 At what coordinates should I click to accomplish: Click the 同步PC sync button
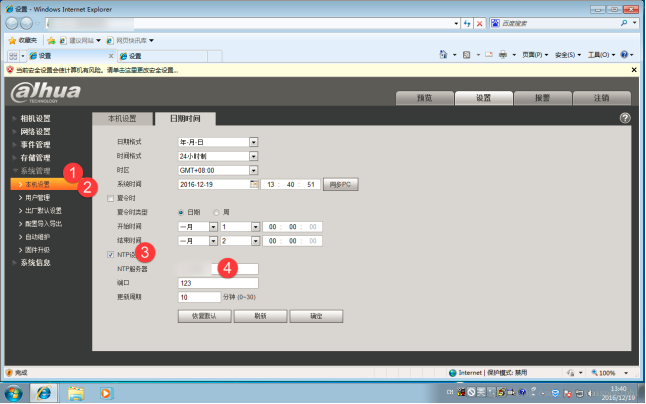point(339,185)
